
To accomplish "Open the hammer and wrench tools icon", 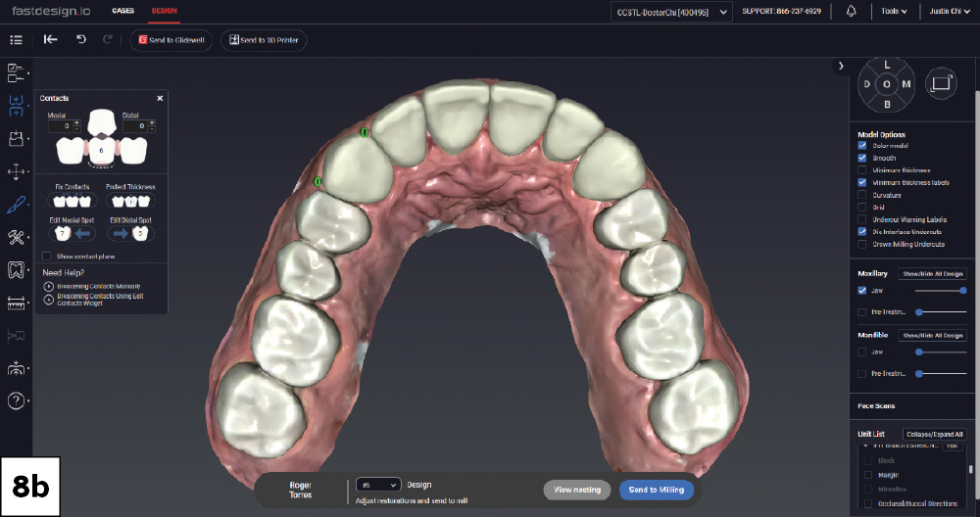I will click(16, 237).
